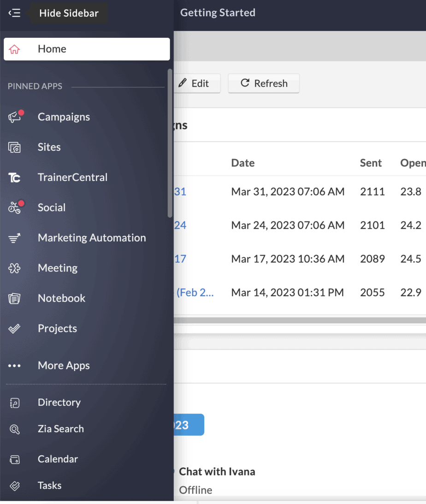426x504 pixels.
Task: Click the Meeting app icon
Action: (14, 268)
